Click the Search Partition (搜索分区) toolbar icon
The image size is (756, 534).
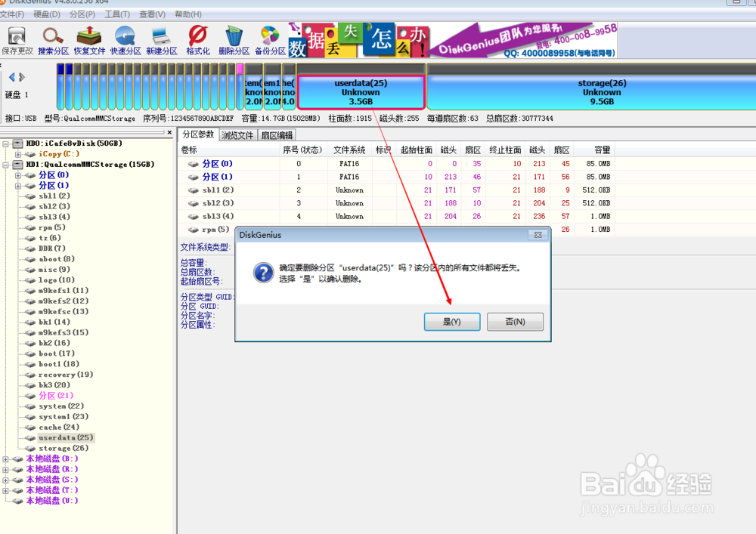(x=53, y=41)
